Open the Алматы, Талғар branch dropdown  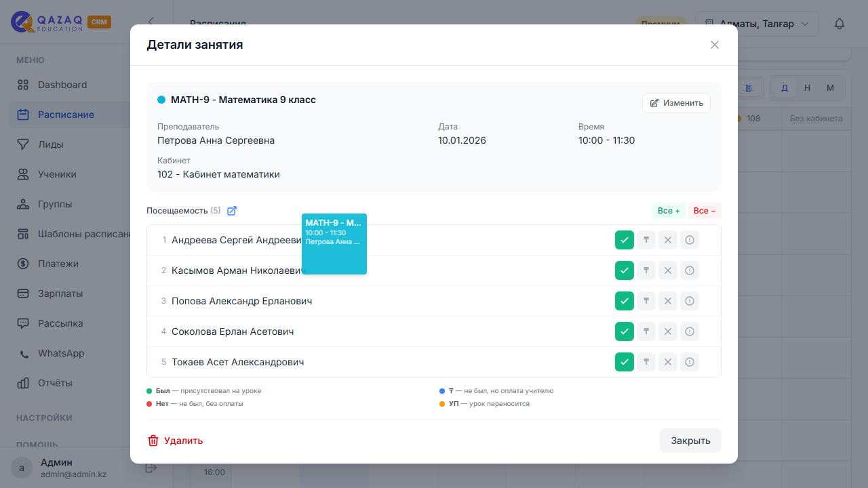757,24
